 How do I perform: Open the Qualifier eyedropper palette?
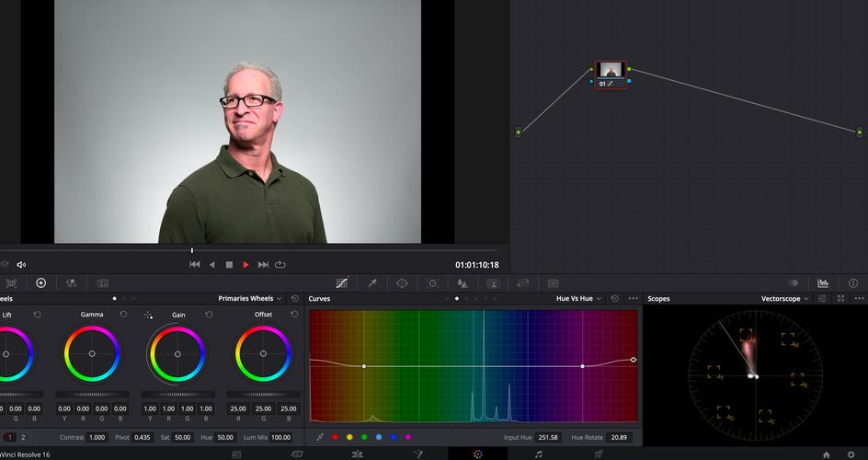pos(372,282)
